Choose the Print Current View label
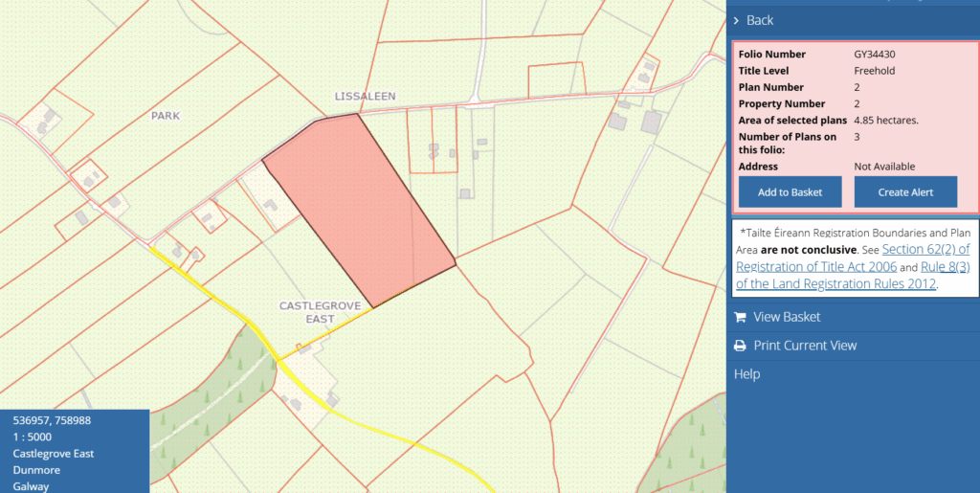The width and height of the screenshot is (980, 493). [x=805, y=346]
